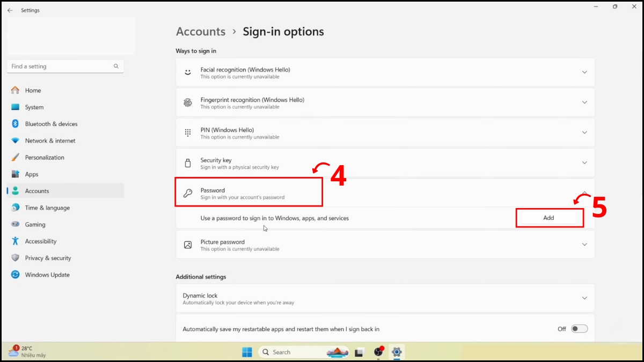Click the Bluetooth icon in sidebar
The width and height of the screenshot is (644, 362).
tap(15, 124)
